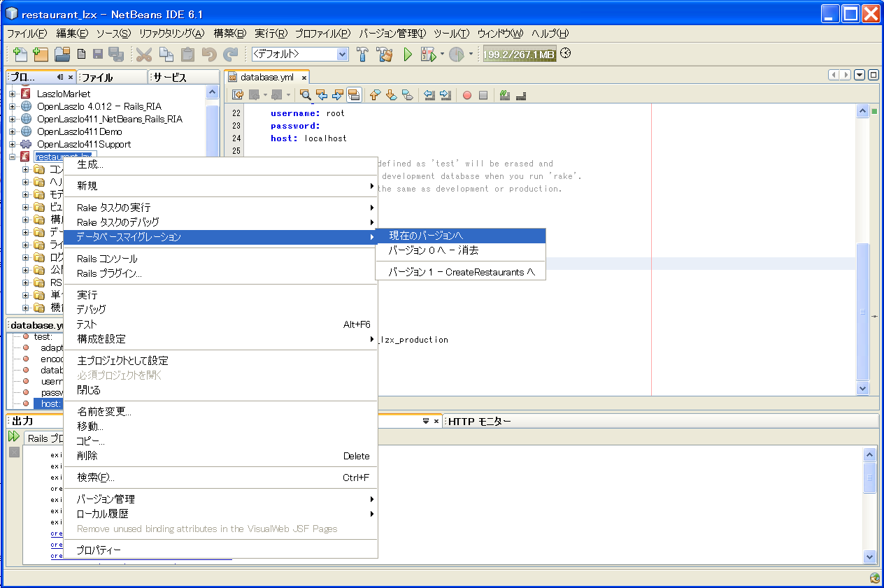Click the Last Edit location editor icon
The height and width of the screenshot is (588, 884).
[x=238, y=95]
